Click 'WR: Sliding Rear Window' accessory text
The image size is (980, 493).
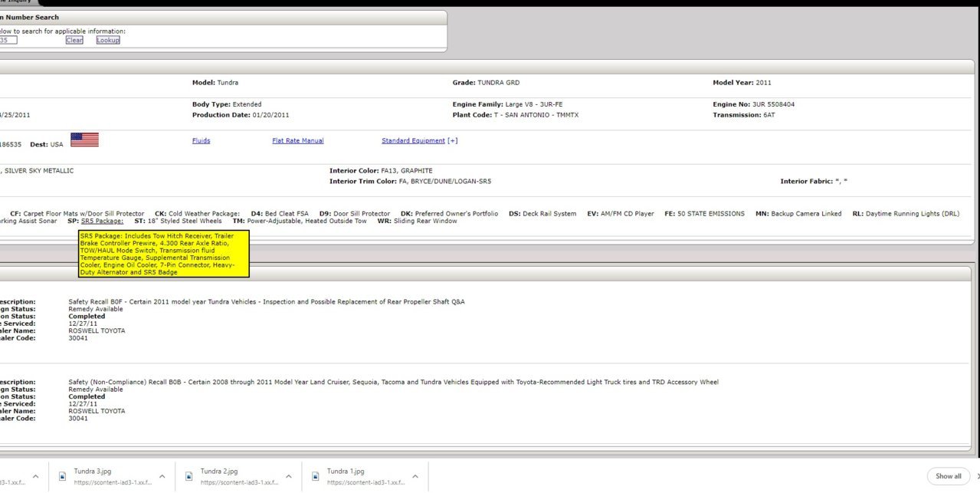pos(417,221)
